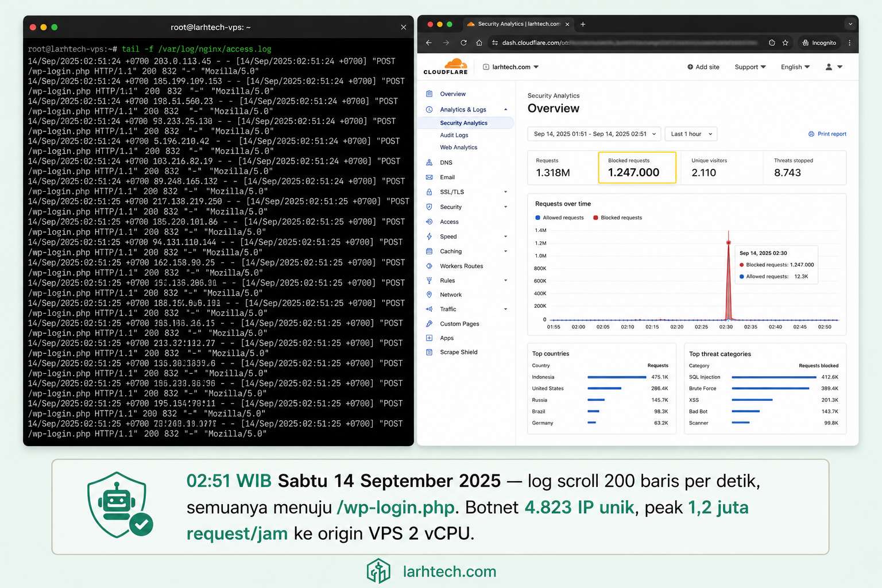Screen dimensions: 882x588
Task: Open the Support dropdown
Action: (x=750, y=67)
